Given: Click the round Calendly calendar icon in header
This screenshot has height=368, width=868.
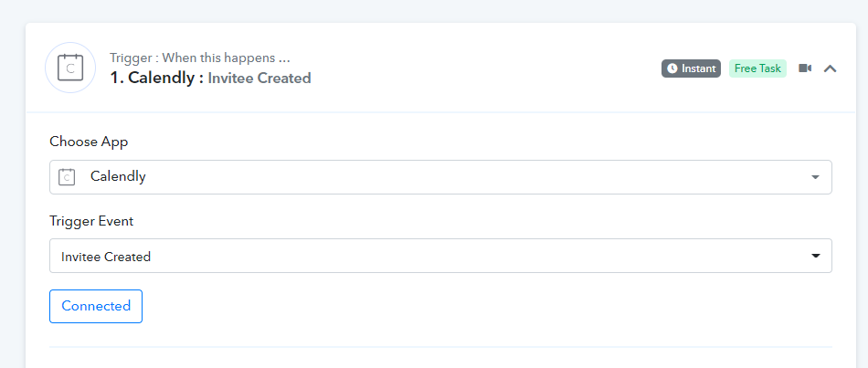Looking at the screenshot, I should coord(70,68).
